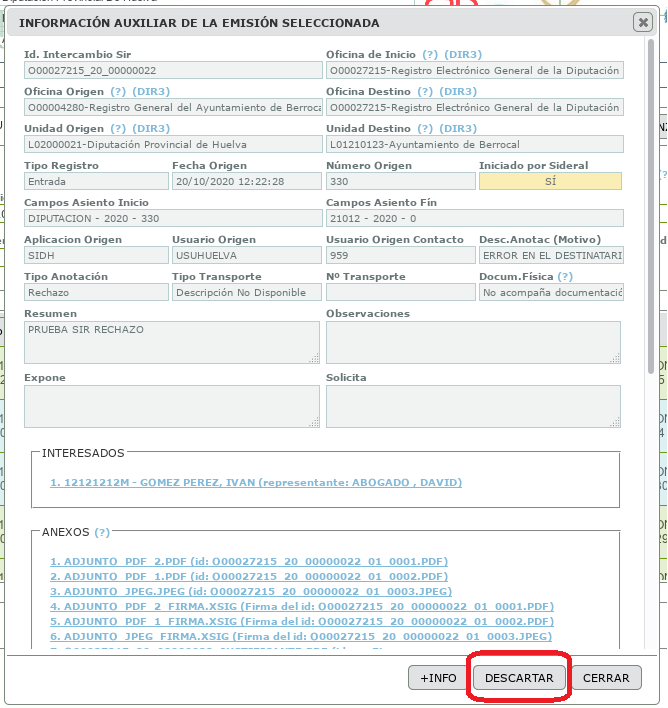Open help (?) next to Oficina Destino
The image size is (668, 708).
tap(425, 92)
